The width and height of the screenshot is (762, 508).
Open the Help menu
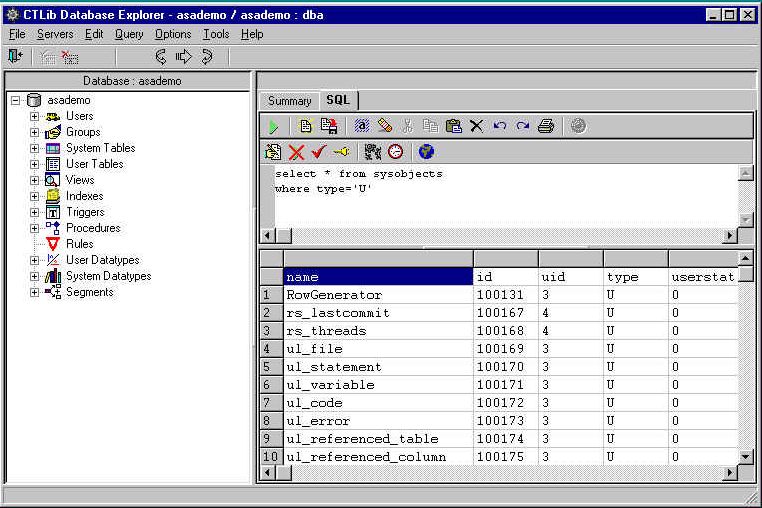coord(252,35)
